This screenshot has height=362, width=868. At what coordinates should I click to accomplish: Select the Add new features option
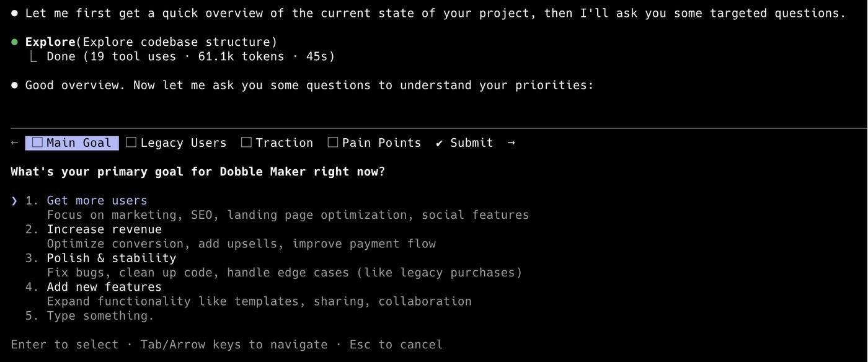104,287
